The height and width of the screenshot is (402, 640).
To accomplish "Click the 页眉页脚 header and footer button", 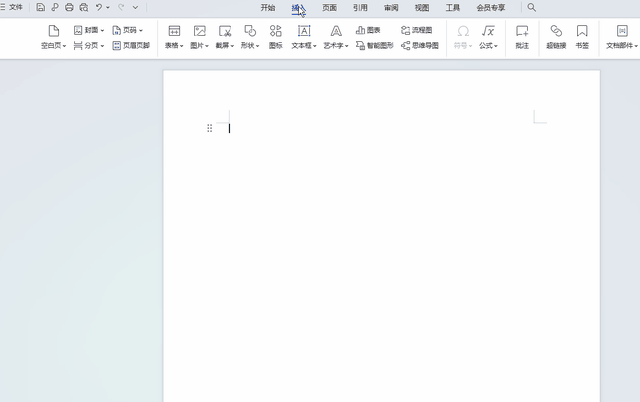I will pos(131,46).
